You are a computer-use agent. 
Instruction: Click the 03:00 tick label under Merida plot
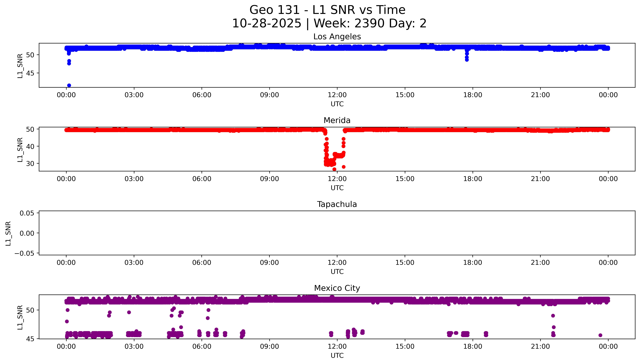(134, 179)
